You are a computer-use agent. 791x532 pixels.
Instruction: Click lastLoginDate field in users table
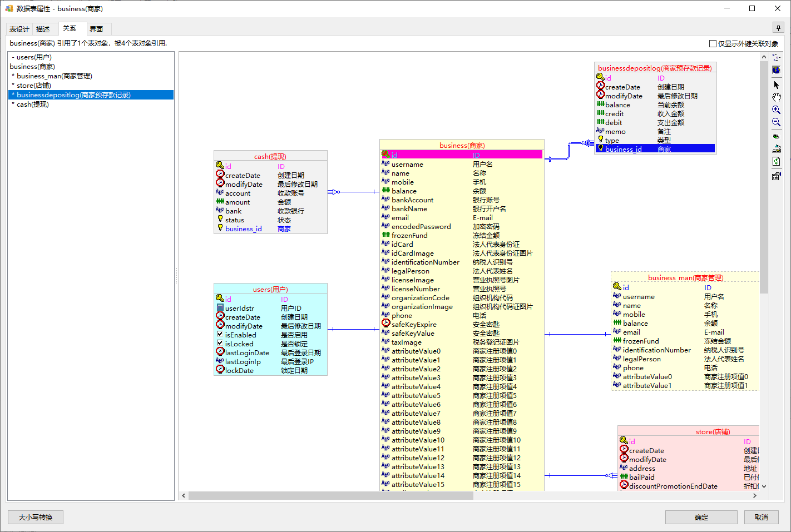pyautogui.click(x=247, y=352)
